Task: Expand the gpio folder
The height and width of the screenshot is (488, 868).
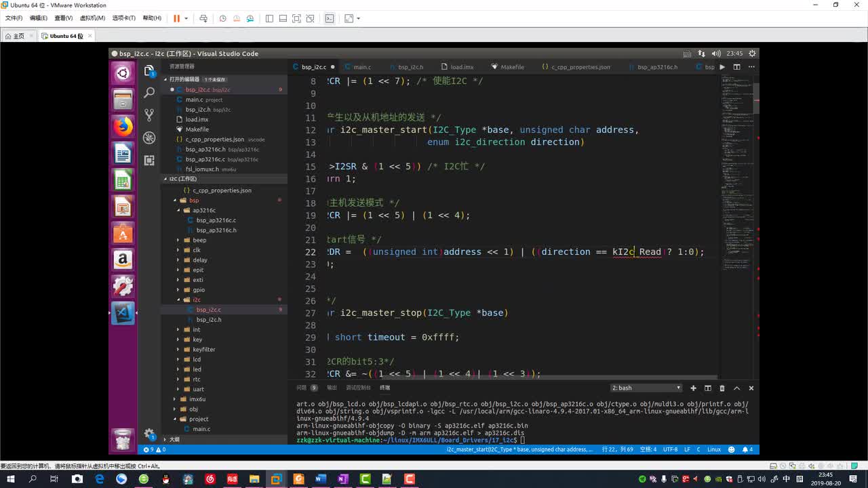Action: 199,289
